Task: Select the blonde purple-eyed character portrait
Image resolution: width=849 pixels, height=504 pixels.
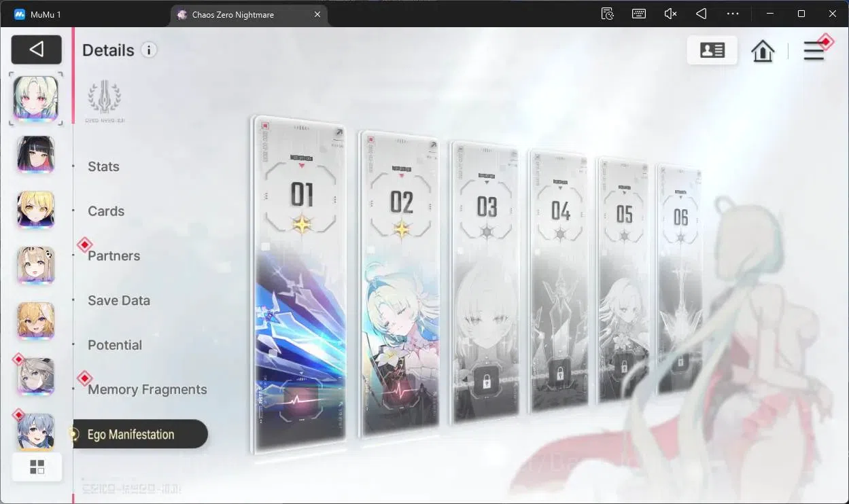Action: (36, 321)
